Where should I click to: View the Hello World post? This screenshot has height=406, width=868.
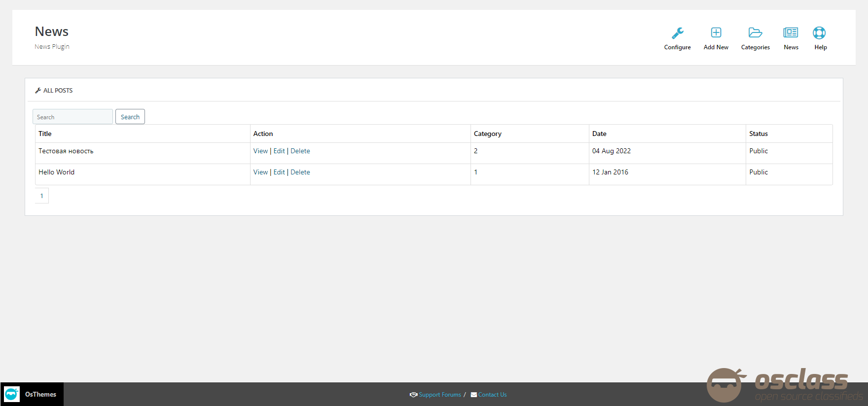(260, 172)
